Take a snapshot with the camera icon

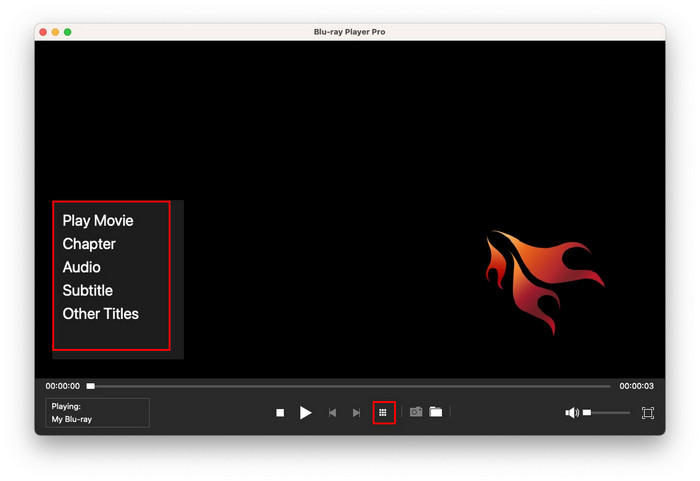[416, 412]
